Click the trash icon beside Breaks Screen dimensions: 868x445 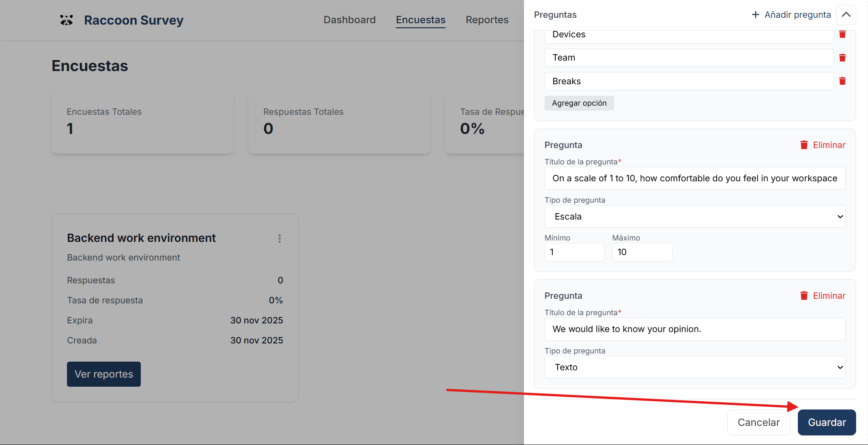[842, 81]
